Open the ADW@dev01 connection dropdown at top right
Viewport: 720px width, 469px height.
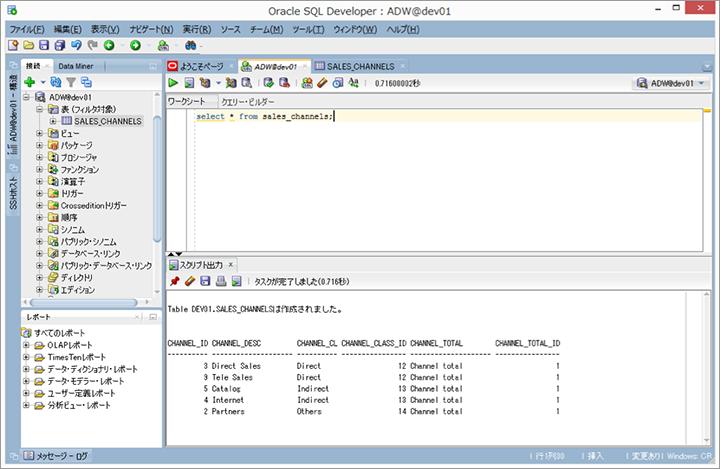click(x=672, y=83)
